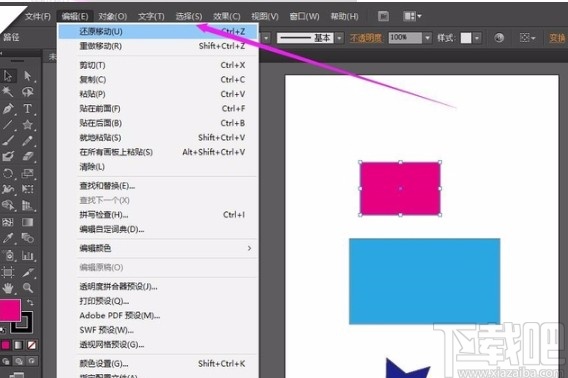568x378 pixels.
Task: Select the Rotate tool
Action: 8,173
